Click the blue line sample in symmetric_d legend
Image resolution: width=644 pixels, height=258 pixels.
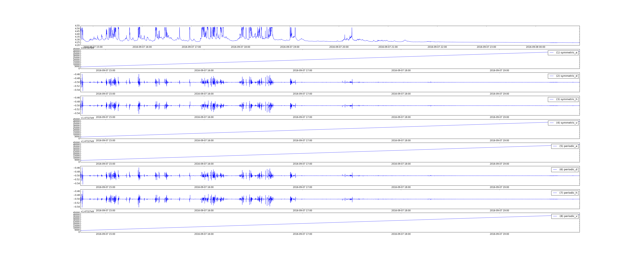(552, 76)
